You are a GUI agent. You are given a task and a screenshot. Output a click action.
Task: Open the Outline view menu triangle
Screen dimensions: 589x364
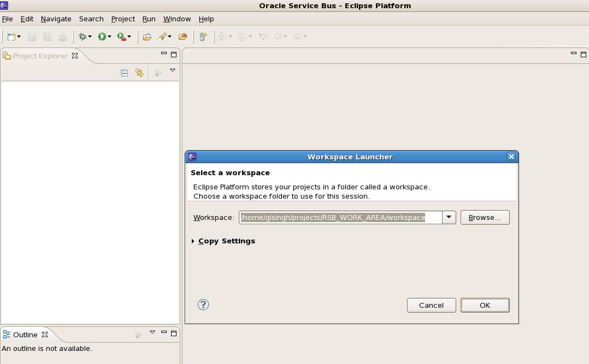(152, 332)
